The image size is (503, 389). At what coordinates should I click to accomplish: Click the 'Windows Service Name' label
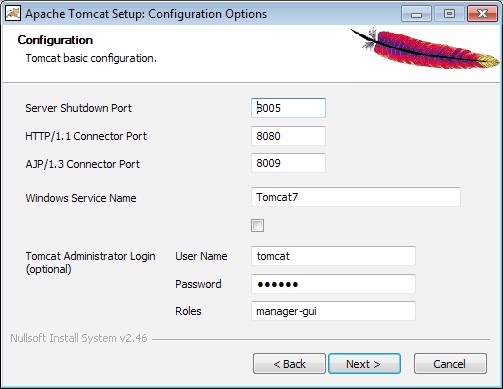(81, 198)
